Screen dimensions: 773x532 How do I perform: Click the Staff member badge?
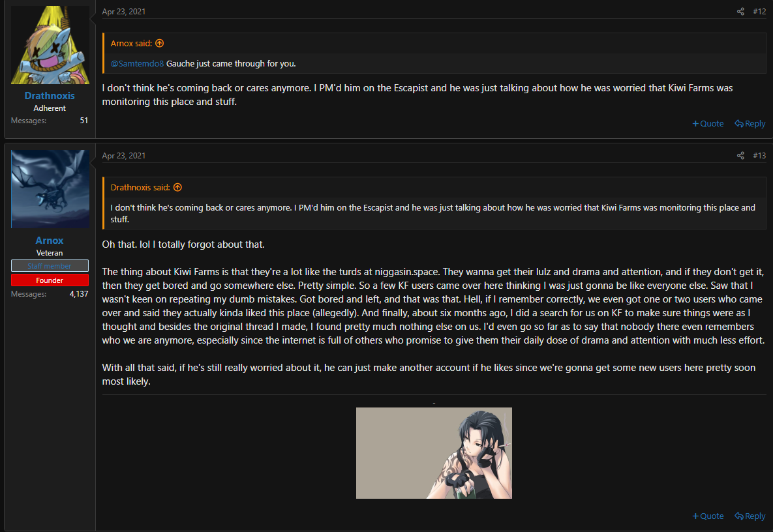50,266
